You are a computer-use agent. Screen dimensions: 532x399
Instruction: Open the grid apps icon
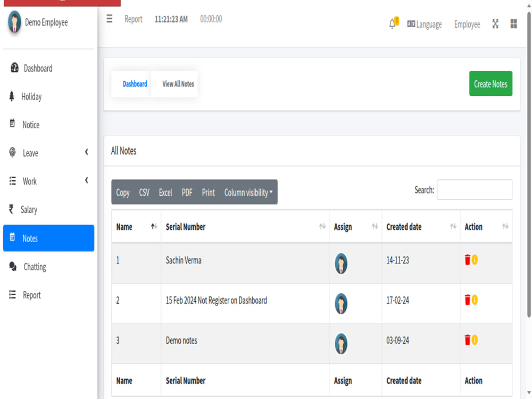pyautogui.click(x=514, y=24)
